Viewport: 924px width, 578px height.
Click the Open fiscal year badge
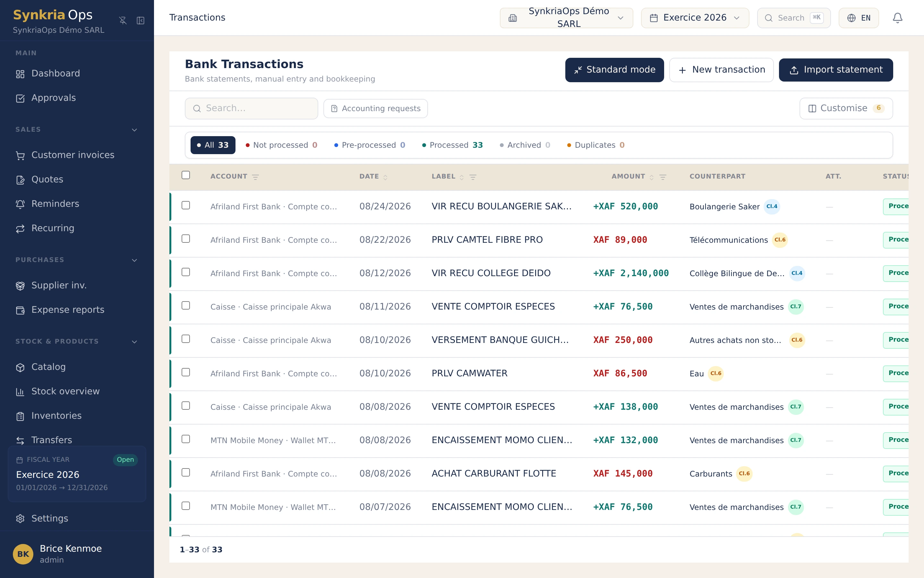[x=125, y=460]
